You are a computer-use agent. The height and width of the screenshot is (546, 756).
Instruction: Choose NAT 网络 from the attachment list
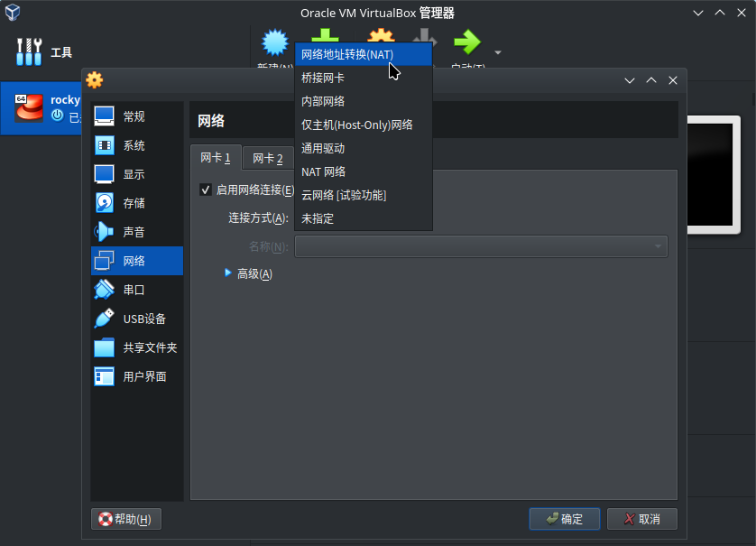click(x=364, y=171)
